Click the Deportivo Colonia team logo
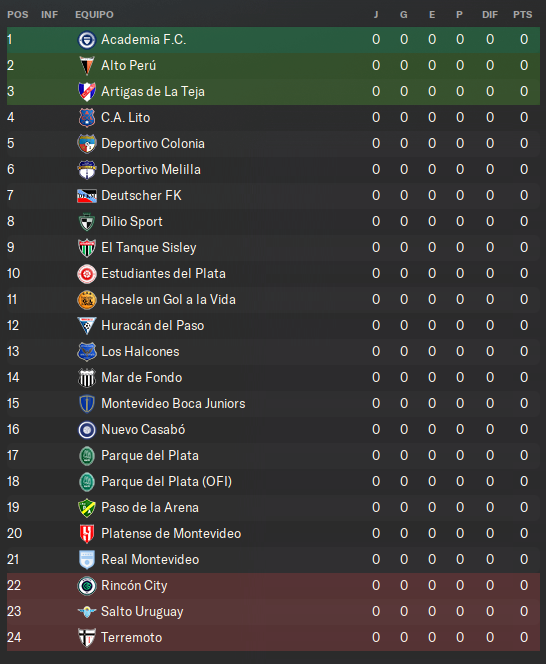Screen dimensions: 546x664 (x=87, y=144)
